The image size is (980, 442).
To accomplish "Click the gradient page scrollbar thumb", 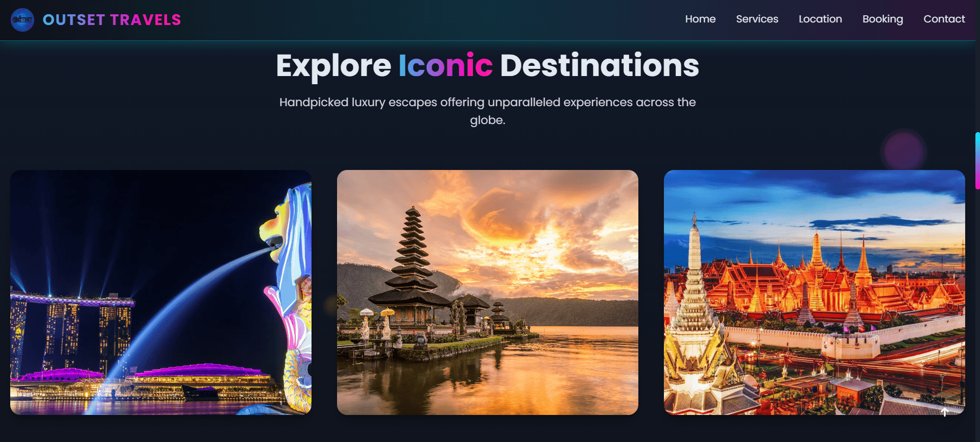I will point(977,161).
